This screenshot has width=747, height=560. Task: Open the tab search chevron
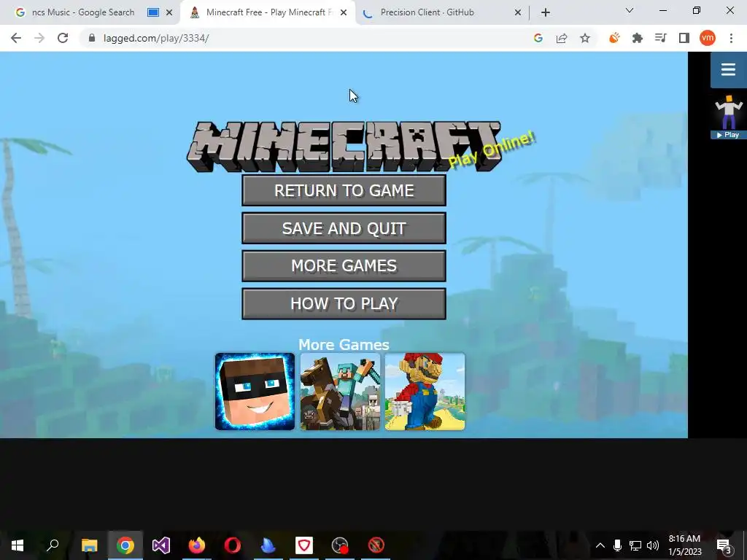click(x=630, y=11)
